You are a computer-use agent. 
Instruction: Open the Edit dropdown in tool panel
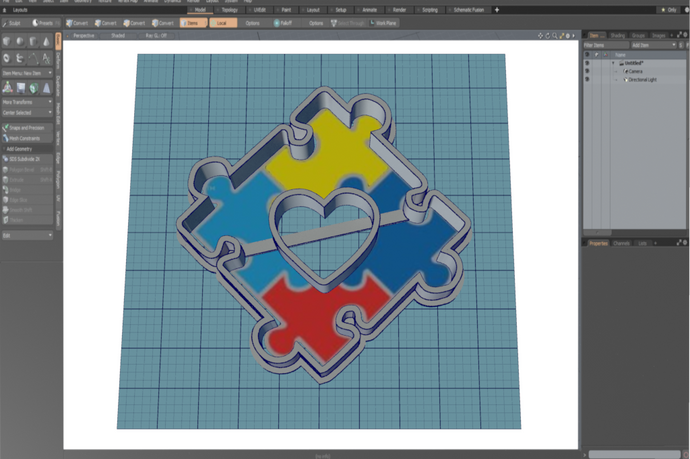point(27,235)
